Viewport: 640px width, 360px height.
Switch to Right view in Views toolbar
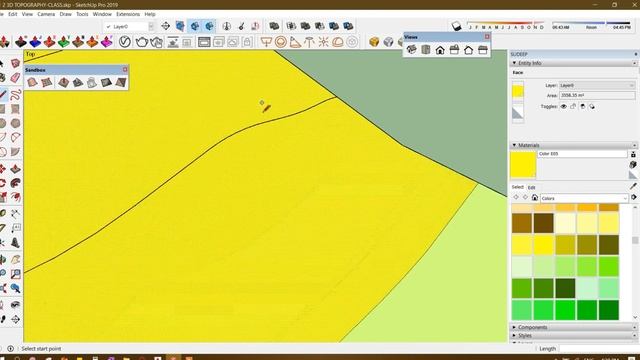coord(454,50)
